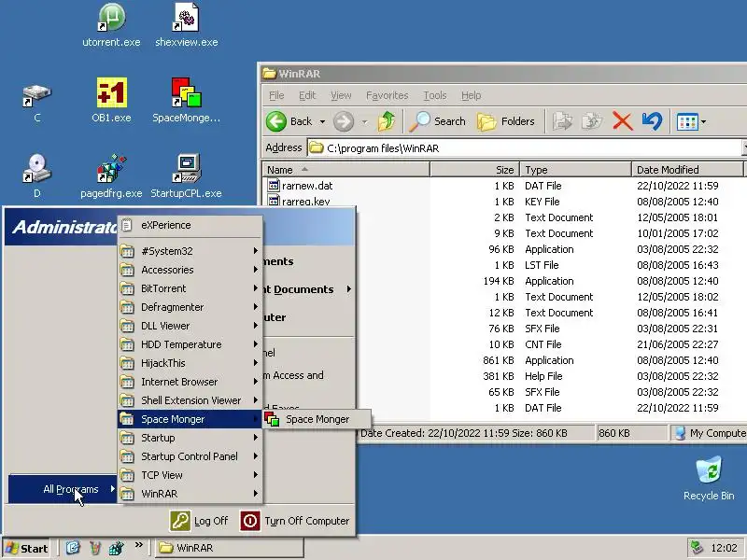Open the Recycle Bin on the desktop

click(x=709, y=479)
